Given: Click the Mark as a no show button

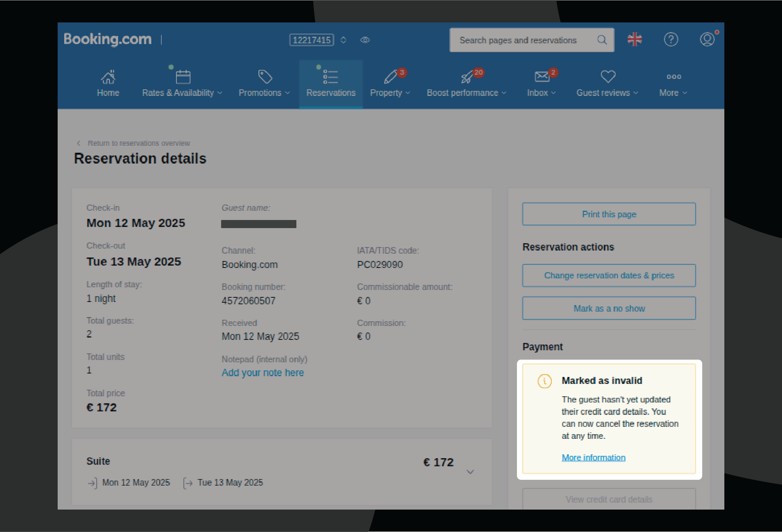Looking at the screenshot, I should (x=609, y=308).
